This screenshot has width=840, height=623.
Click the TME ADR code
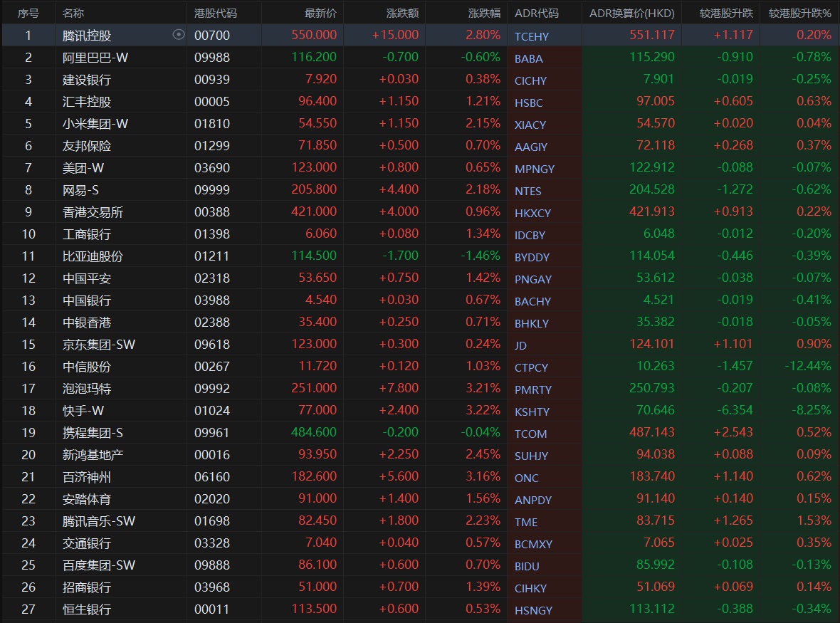coord(526,522)
